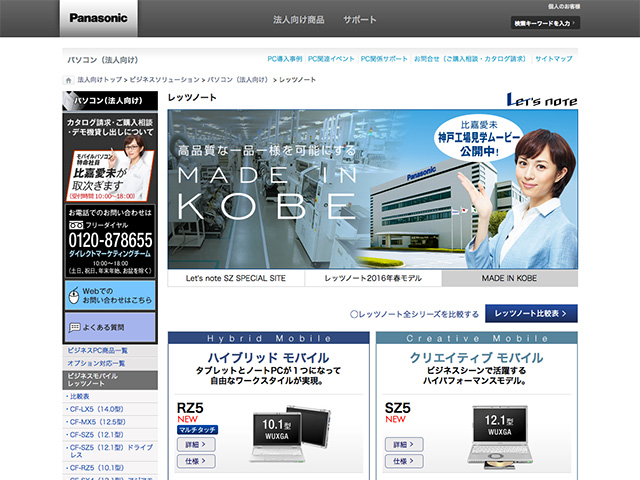The width and height of the screenshot is (640, 480).
Task: Click the SZ5 12.1型 laptop image
Action: (500, 437)
